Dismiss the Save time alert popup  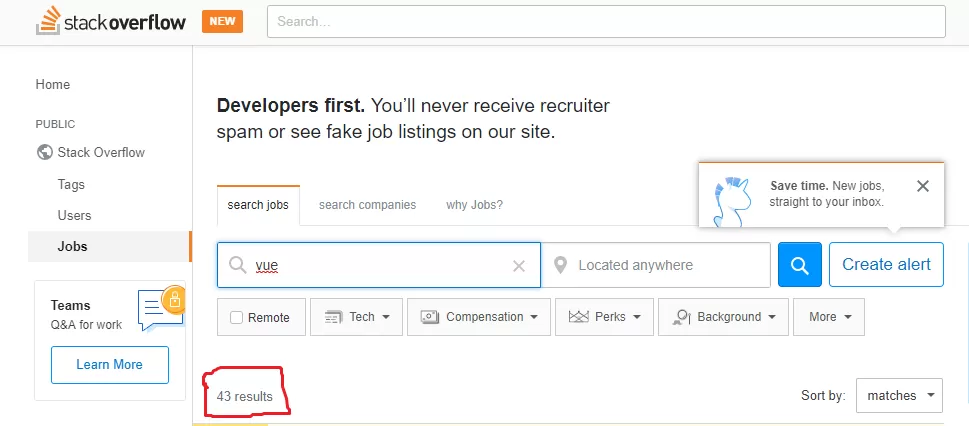923,186
